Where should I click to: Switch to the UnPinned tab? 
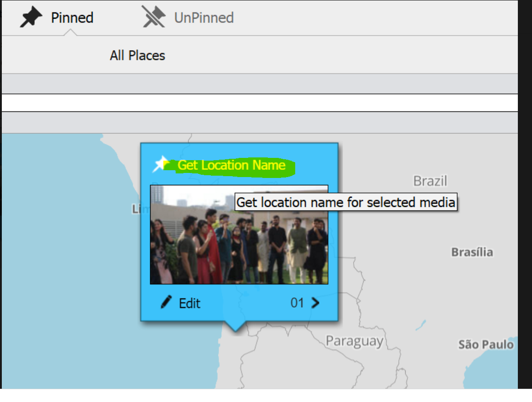pyautogui.click(x=203, y=17)
